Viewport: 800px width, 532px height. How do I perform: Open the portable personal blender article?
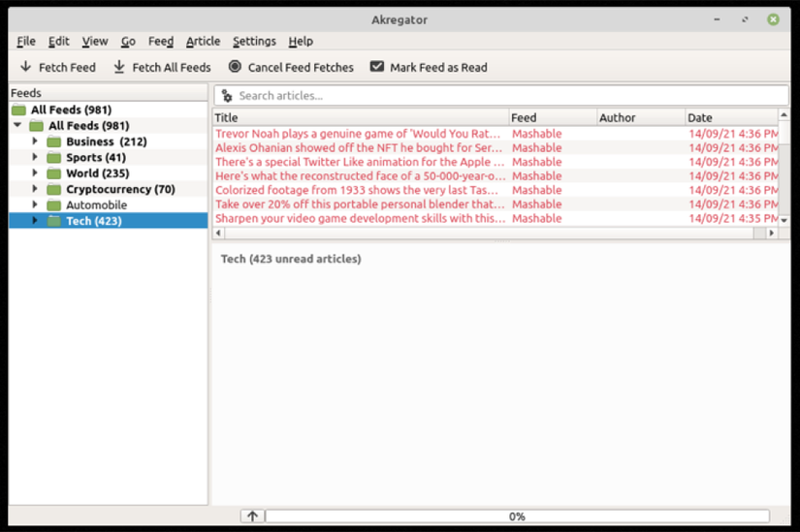pyautogui.click(x=496, y=204)
